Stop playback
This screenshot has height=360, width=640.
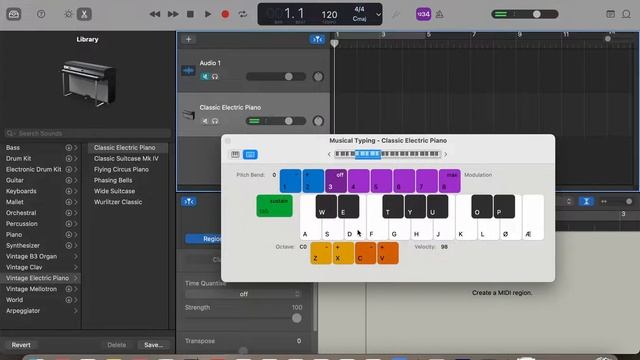coord(190,14)
